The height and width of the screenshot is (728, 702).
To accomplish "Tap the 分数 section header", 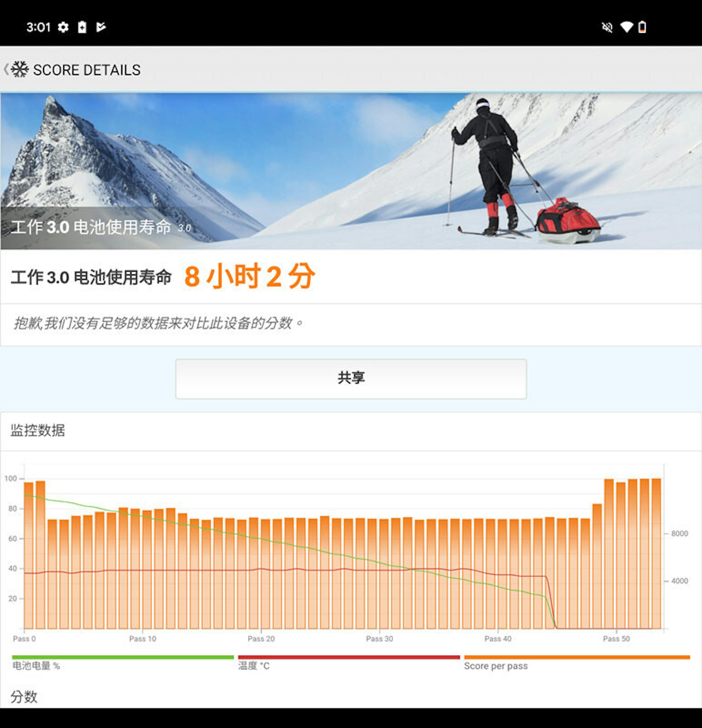I will click(x=24, y=697).
